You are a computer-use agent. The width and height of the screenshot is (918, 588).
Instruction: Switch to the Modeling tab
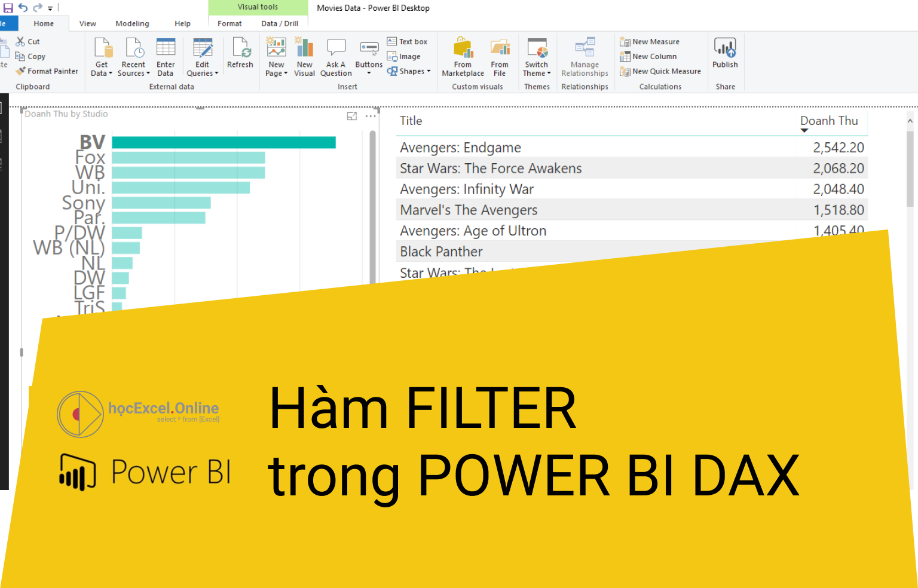click(x=132, y=23)
